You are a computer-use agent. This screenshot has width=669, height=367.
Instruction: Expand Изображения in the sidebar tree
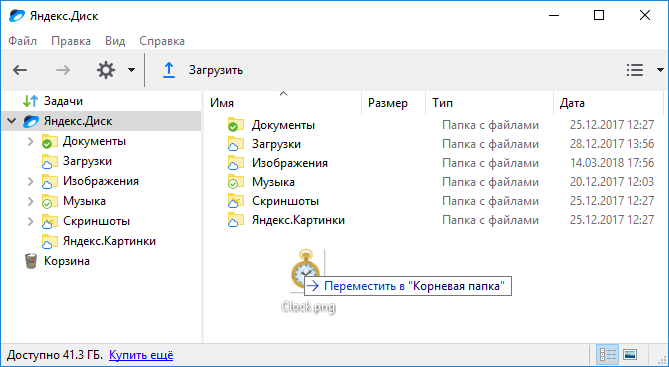tap(30, 181)
